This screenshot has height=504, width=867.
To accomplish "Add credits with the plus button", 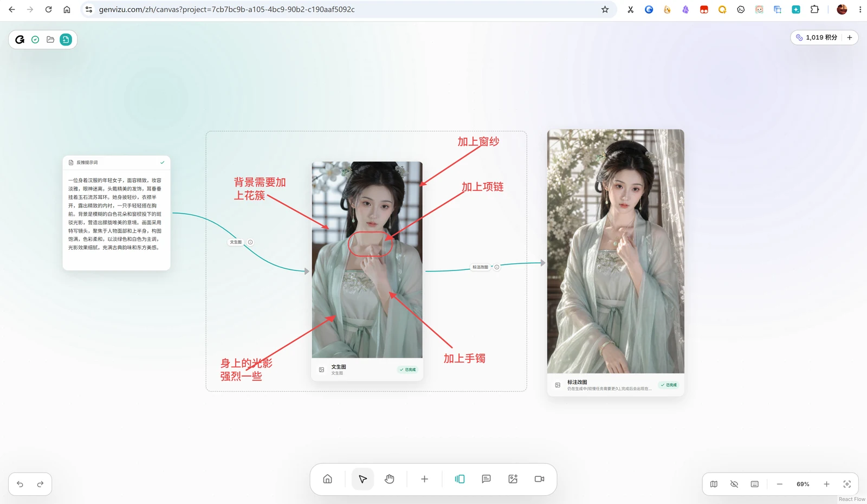I will coord(850,37).
